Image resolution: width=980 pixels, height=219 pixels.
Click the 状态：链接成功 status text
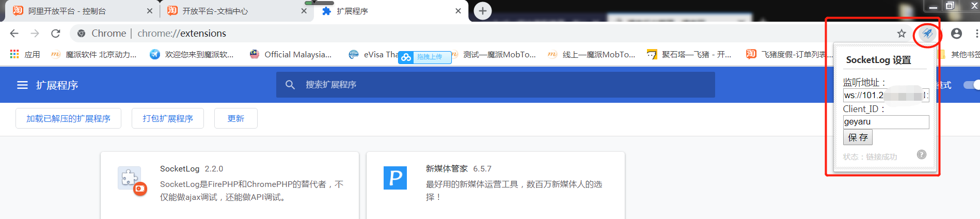point(870,157)
